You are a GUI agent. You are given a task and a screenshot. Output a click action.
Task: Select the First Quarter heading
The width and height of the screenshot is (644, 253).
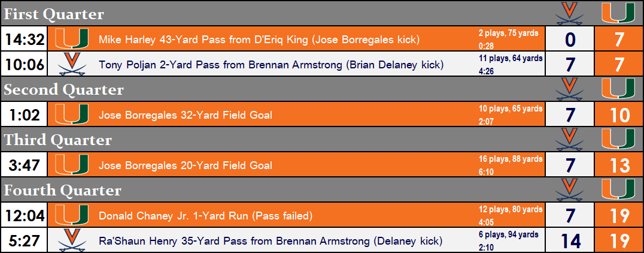tap(54, 14)
